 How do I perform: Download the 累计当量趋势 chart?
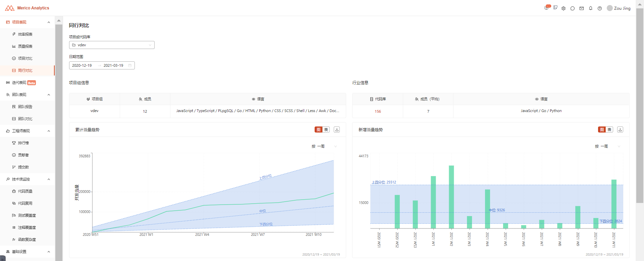click(x=337, y=129)
